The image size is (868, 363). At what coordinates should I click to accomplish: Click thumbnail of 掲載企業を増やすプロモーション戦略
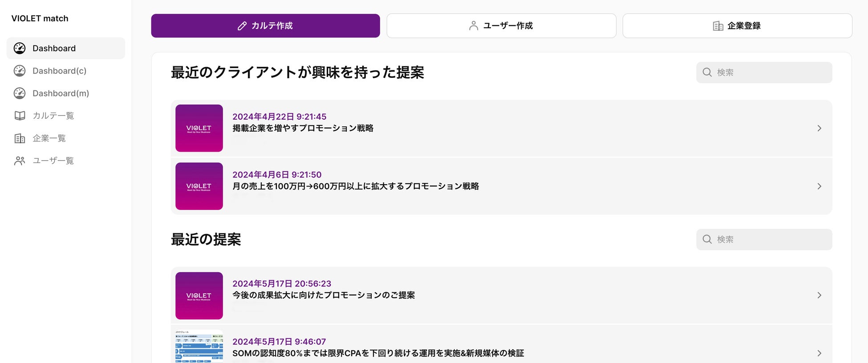pos(199,128)
